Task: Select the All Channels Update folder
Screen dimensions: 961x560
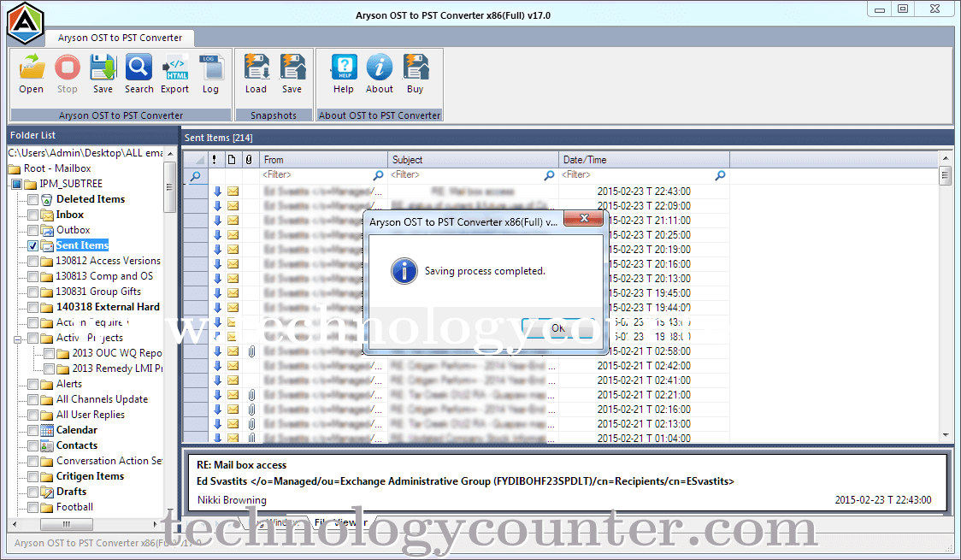Action: [102, 399]
